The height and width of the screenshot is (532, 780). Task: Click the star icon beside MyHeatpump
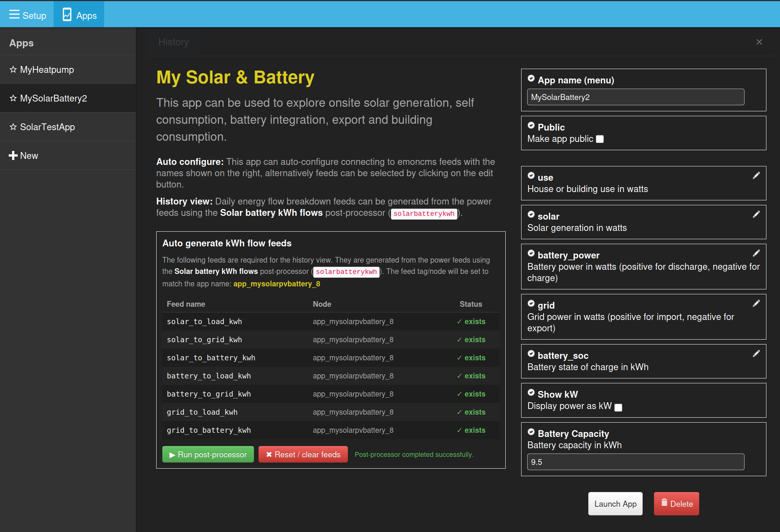(x=13, y=69)
